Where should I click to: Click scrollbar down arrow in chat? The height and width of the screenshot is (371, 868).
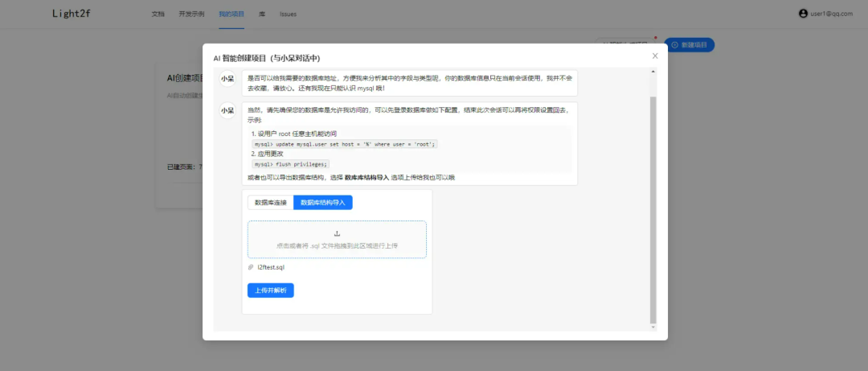point(653,328)
